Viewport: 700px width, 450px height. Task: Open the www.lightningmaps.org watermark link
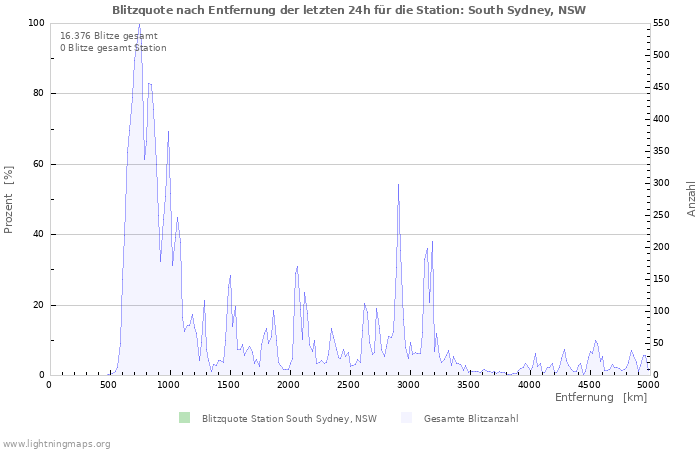click(57, 443)
